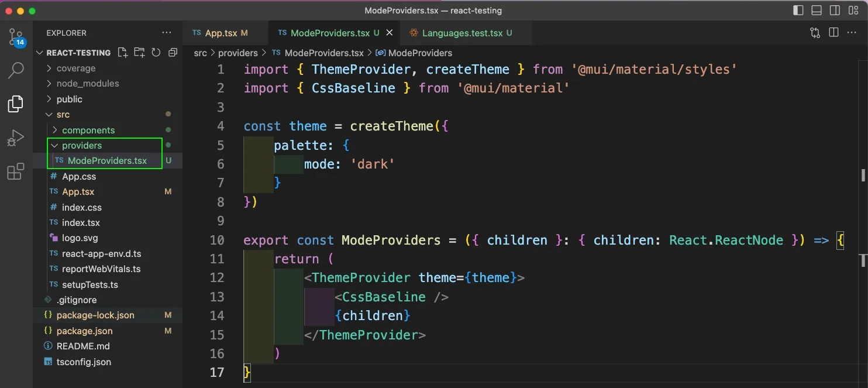Viewport: 868px width, 388px height.
Task: Click the src breadcrumb segment
Action: click(x=200, y=53)
